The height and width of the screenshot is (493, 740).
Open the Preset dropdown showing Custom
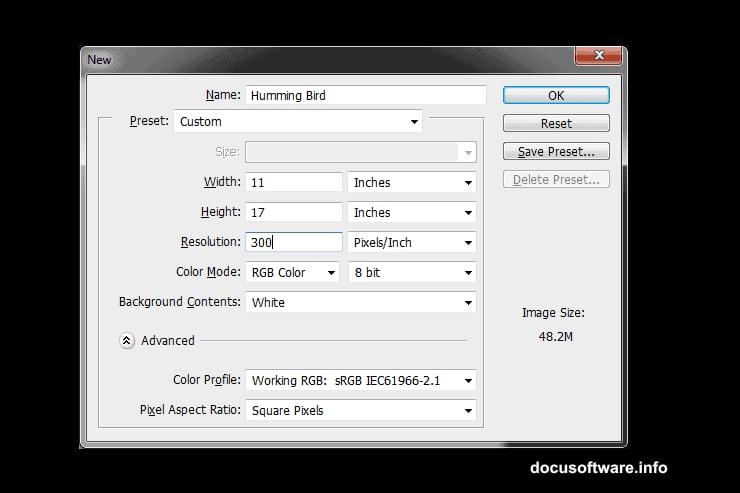pos(298,122)
